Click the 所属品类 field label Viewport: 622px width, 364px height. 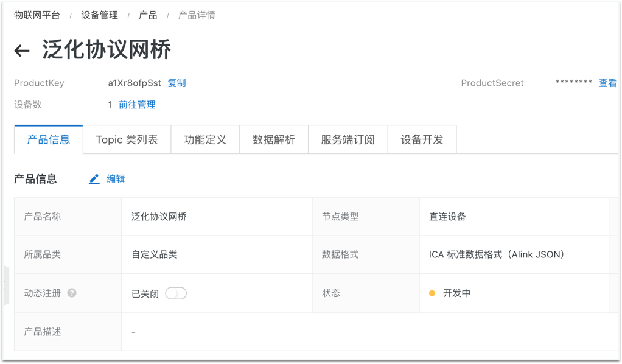tap(43, 254)
